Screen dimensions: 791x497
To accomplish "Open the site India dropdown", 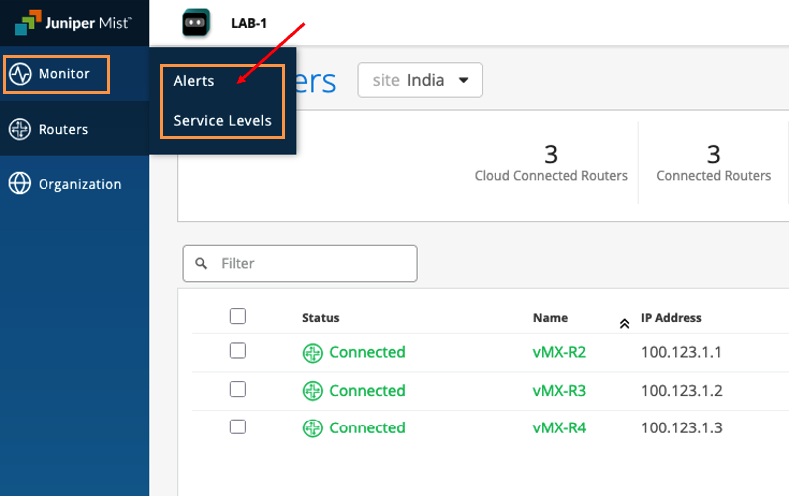I will [420, 81].
